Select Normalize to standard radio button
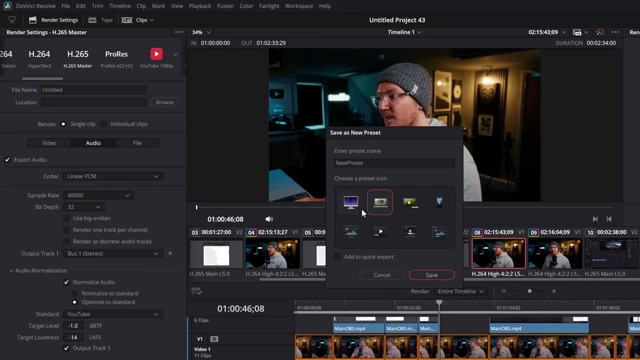 click(x=74, y=293)
